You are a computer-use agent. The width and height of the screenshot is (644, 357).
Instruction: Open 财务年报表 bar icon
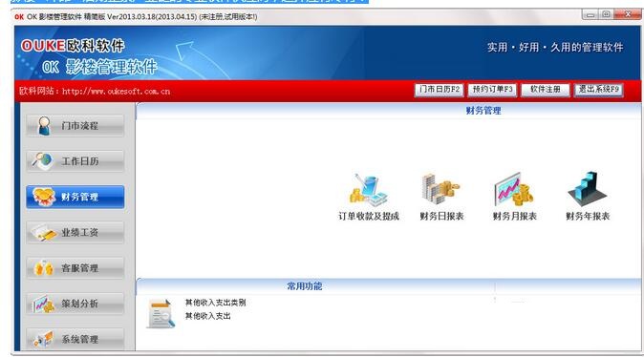(588, 189)
